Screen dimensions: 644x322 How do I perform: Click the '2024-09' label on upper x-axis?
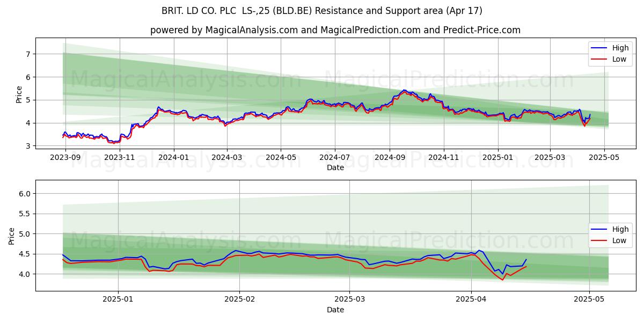390,157
